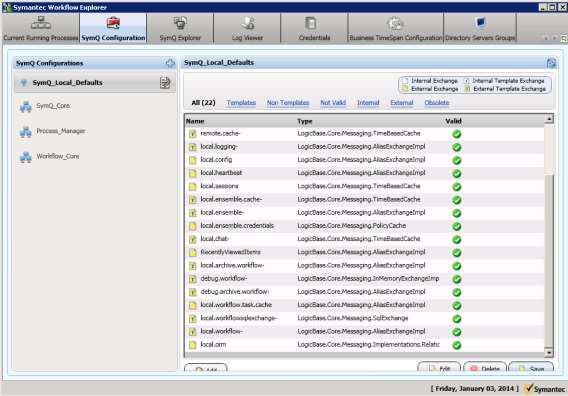Viewport: 568px width, 396px height.
Task: Click local.sessions exchange icon
Action: pos(193,187)
